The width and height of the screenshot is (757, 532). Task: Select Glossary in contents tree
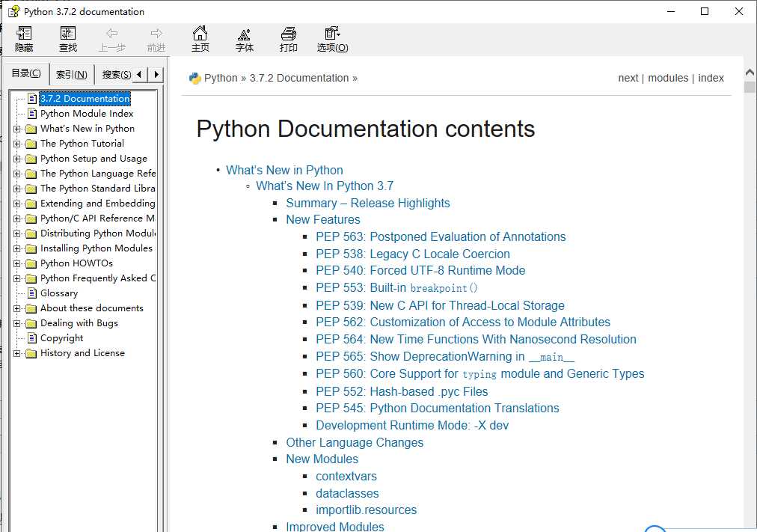tap(59, 293)
